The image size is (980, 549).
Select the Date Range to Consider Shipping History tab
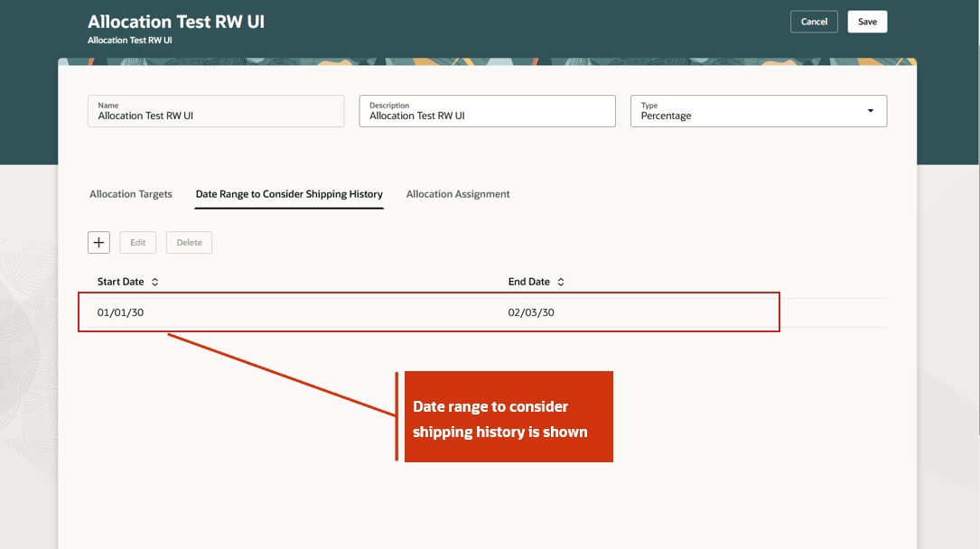point(289,193)
